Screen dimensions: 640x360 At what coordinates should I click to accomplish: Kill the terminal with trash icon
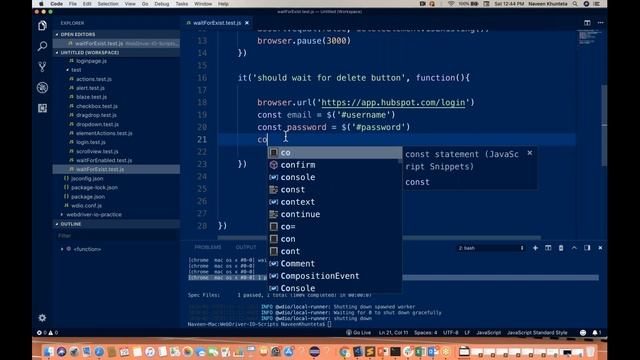pyautogui.click(x=561, y=248)
